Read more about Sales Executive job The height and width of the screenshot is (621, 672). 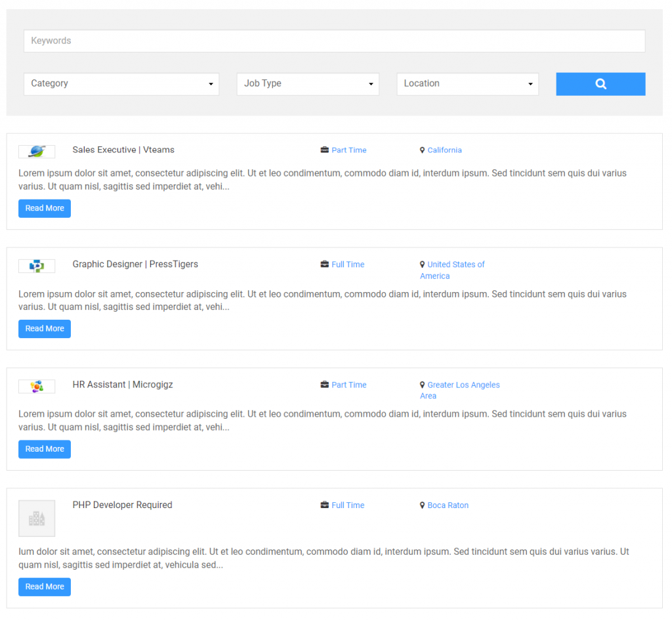tap(45, 209)
